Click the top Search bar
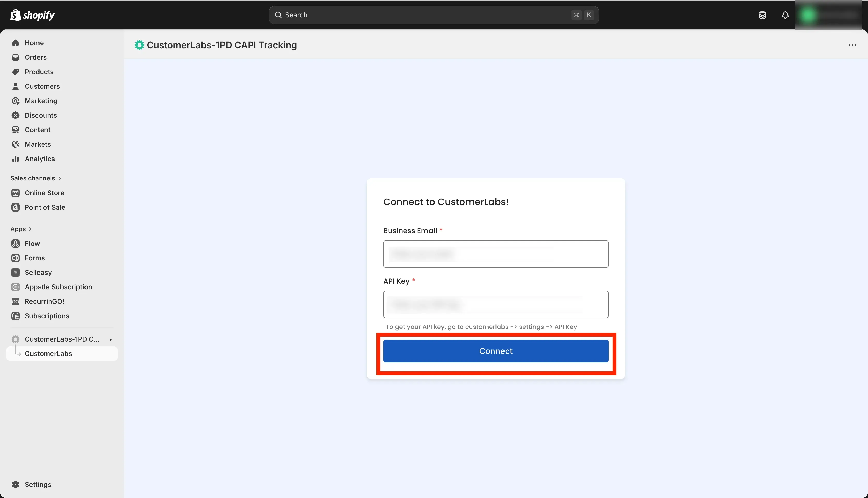Viewport: 868px width, 498px height. (434, 15)
